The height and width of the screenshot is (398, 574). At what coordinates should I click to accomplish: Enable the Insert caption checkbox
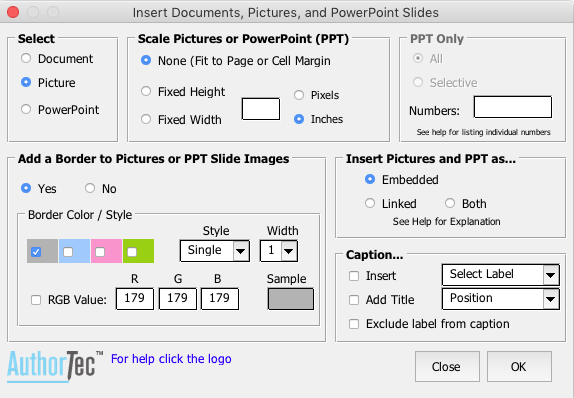[x=354, y=276]
